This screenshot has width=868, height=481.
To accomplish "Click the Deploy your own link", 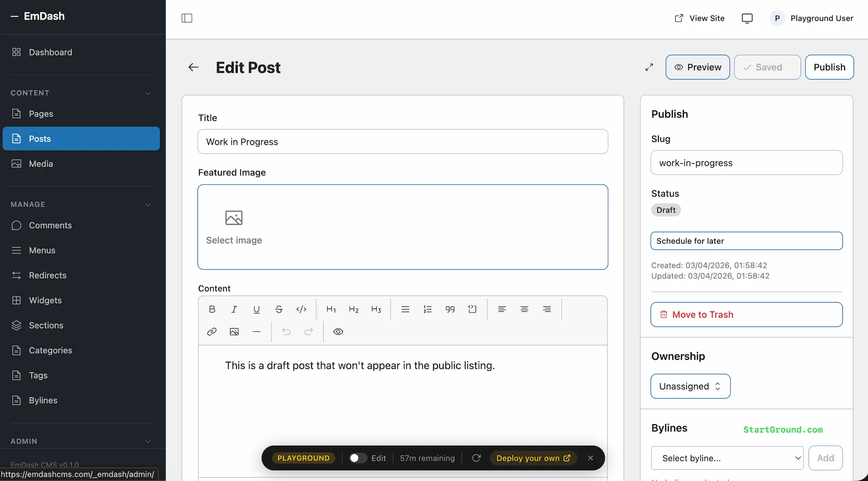I will tap(533, 458).
